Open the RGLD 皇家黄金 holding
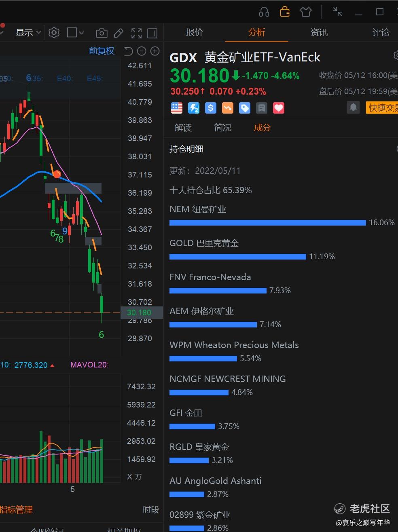The height and width of the screenshot is (532, 398). [x=199, y=447]
